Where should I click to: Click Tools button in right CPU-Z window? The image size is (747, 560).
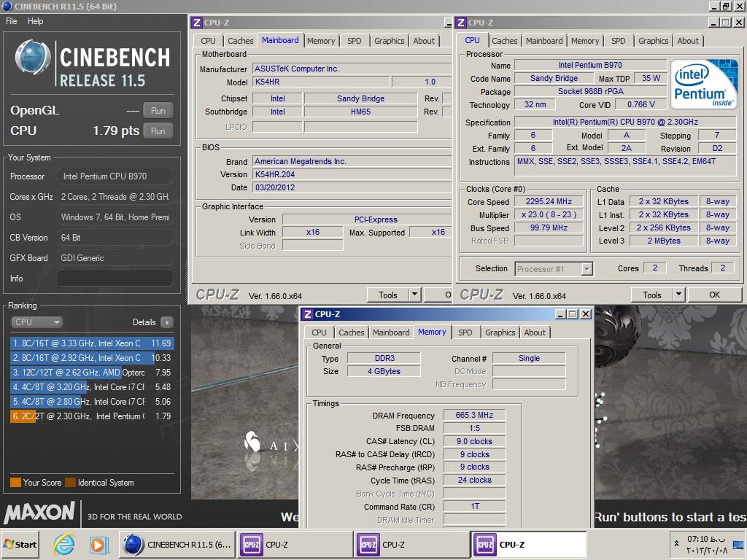coord(651,295)
